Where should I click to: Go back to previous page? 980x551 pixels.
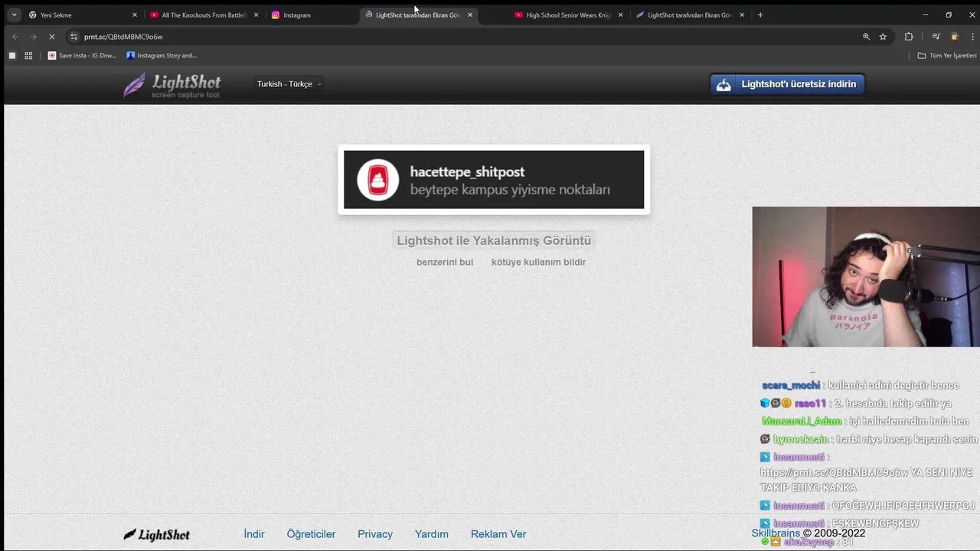[15, 37]
